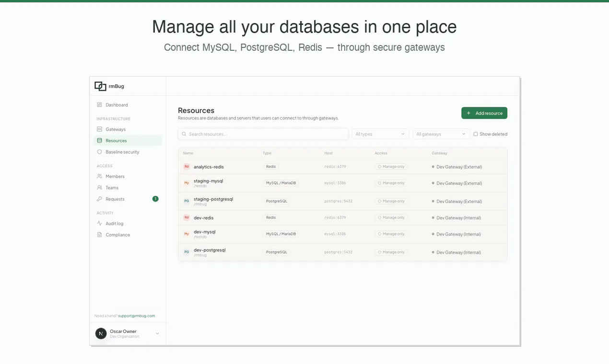Image resolution: width=609 pixels, height=364 pixels.
Task: Click the staging-mysql My icon
Action: click(187, 183)
